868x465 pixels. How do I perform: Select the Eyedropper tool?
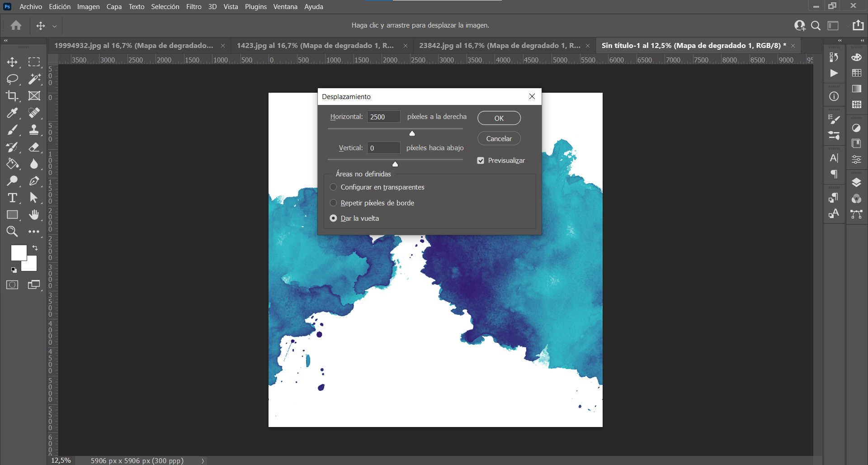click(12, 113)
